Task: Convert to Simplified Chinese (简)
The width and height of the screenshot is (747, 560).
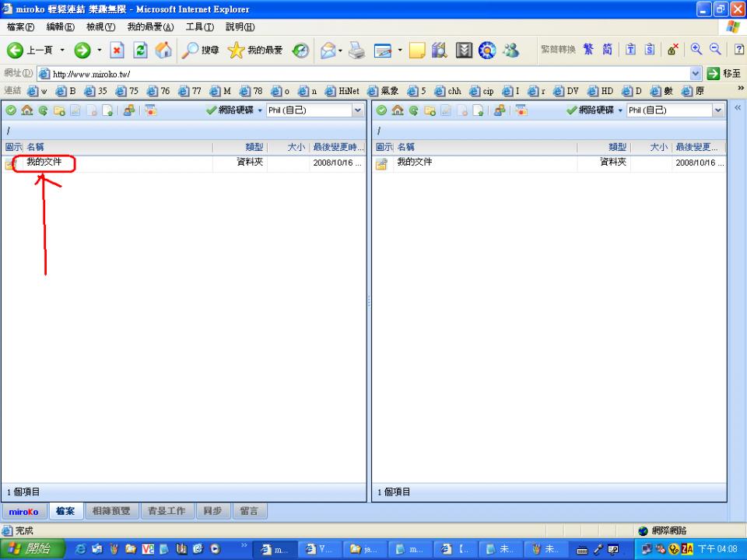Action: [x=607, y=49]
